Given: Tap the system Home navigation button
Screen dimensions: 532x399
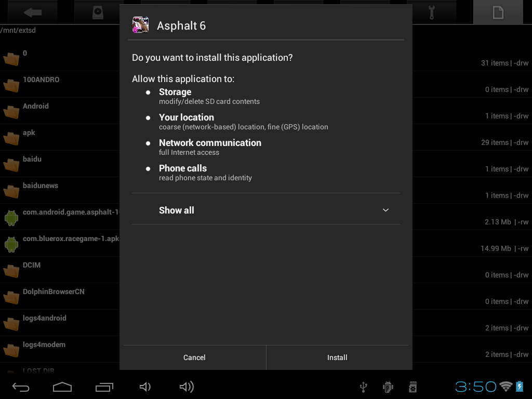Looking at the screenshot, I should 62,387.
